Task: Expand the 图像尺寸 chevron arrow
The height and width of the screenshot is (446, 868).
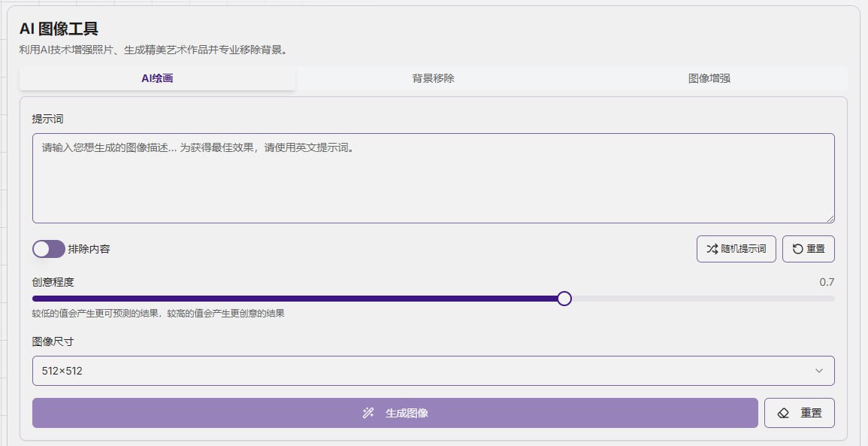Action: click(818, 371)
